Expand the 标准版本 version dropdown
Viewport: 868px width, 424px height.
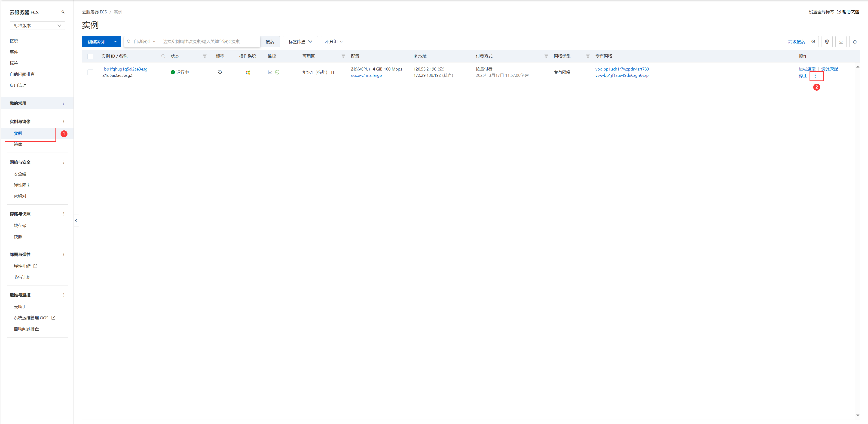[x=37, y=26]
